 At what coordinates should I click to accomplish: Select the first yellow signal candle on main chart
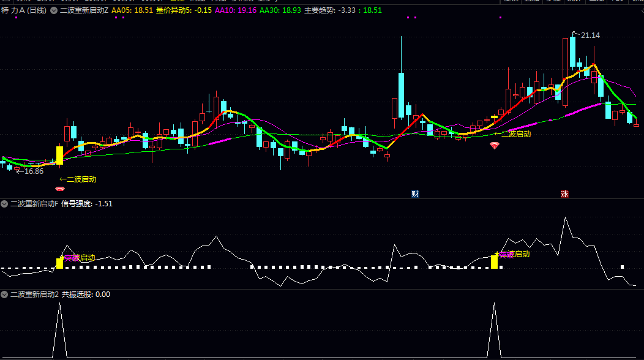coord(59,156)
